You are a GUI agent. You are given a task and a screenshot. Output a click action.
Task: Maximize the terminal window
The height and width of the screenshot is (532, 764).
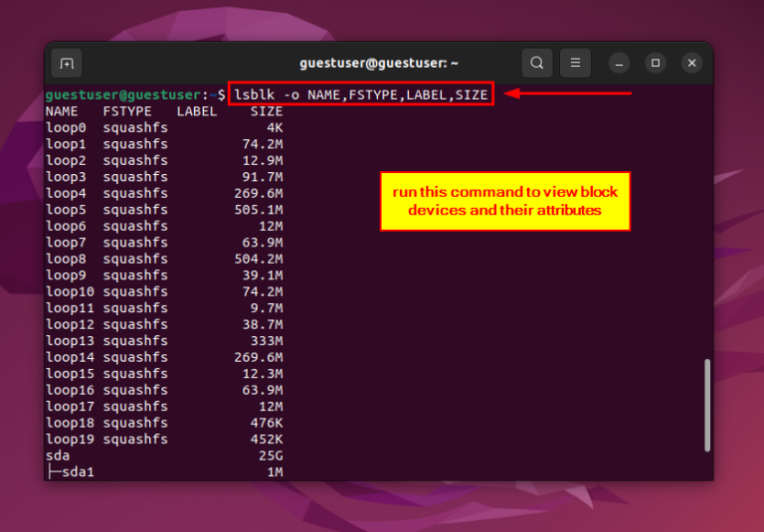pos(656,64)
